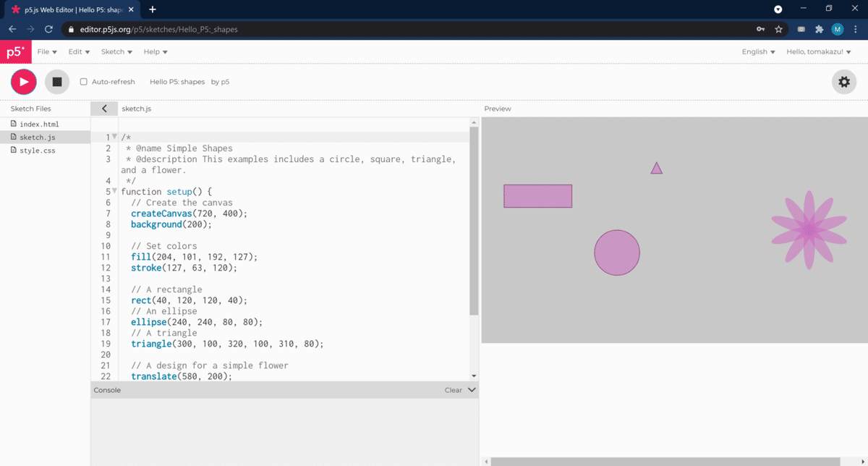
Task: Click the editor scrollbar down arrow
Action: [x=474, y=376]
